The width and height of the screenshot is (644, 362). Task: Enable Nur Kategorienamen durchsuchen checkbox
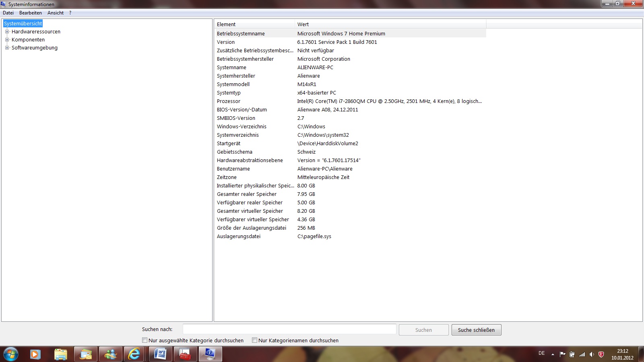point(255,340)
